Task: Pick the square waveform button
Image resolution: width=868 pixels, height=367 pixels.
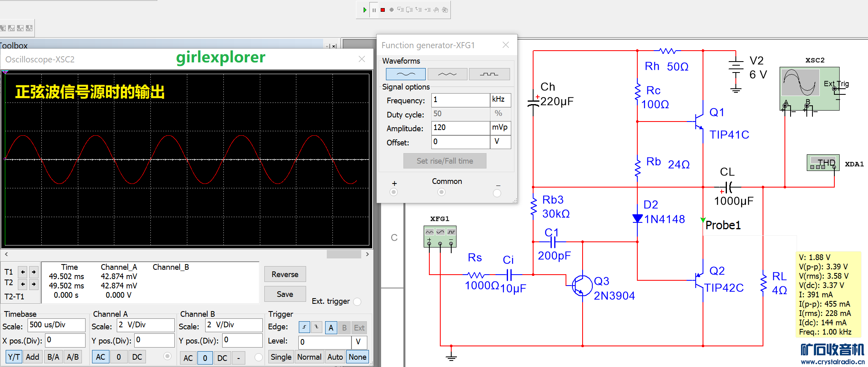Action: click(489, 74)
